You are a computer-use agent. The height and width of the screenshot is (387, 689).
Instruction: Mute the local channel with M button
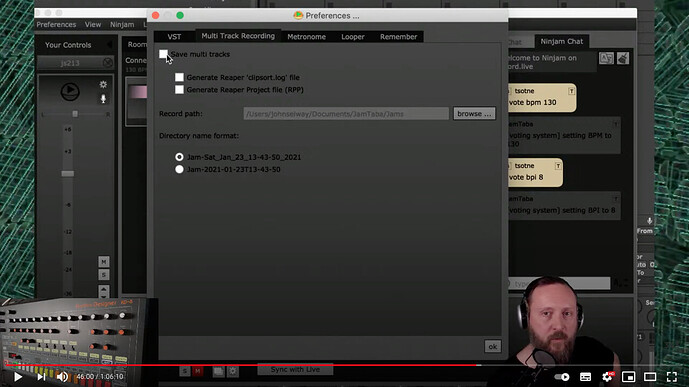tap(104, 262)
